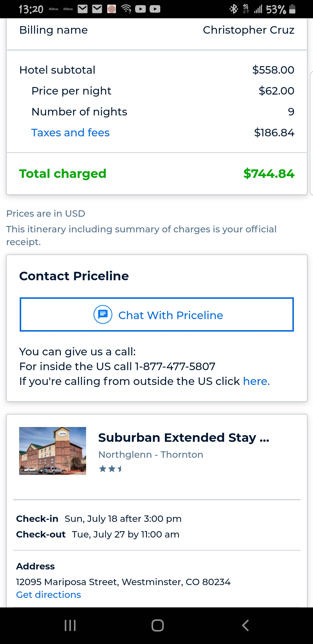Open the Suburban Extended Stay hotel photo
This screenshot has width=313, height=644.
point(52,451)
